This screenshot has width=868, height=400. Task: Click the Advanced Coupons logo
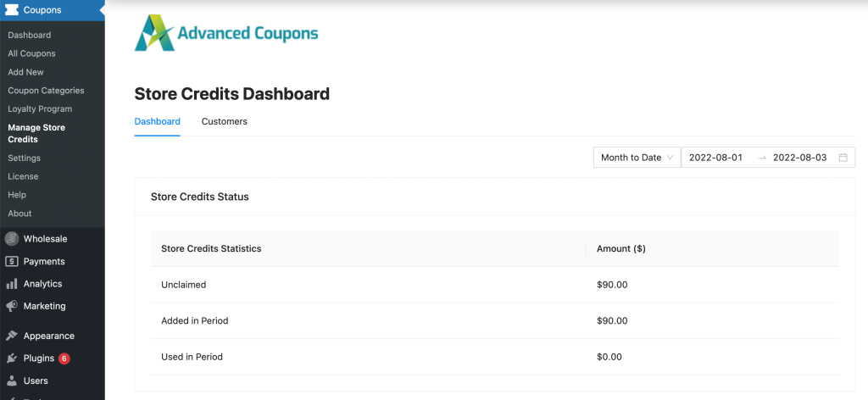(226, 33)
